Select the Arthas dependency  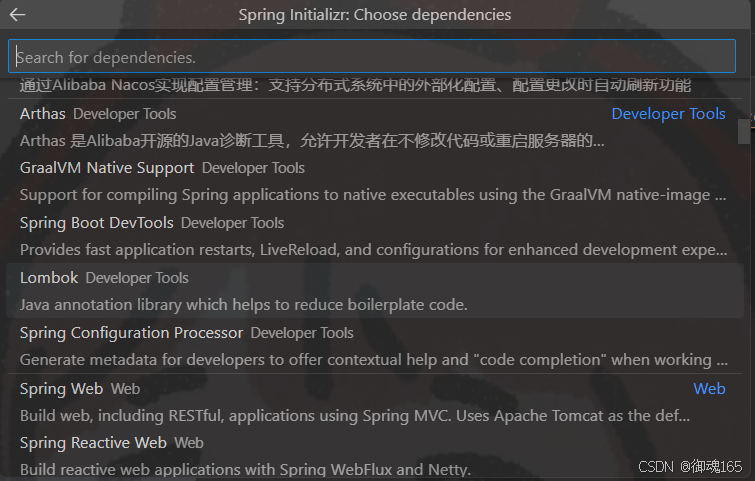(x=375, y=127)
